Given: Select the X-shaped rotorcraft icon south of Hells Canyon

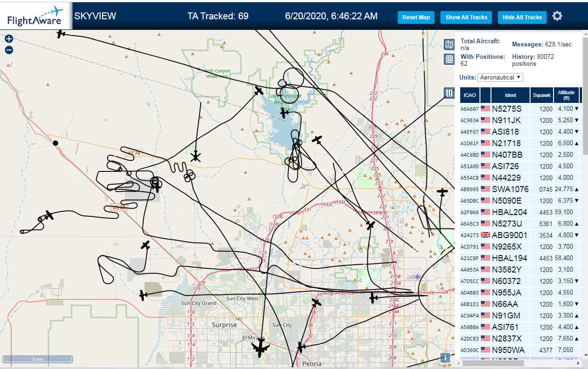Looking at the screenshot, I should click(x=196, y=157).
